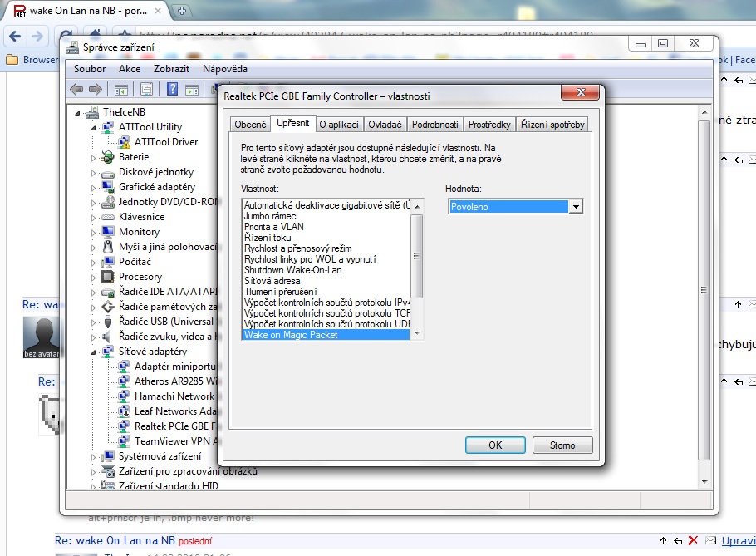The height and width of the screenshot is (556, 756).
Task: Click the Device Manager tree scroll-down arrow
Action: tap(704, 481)
